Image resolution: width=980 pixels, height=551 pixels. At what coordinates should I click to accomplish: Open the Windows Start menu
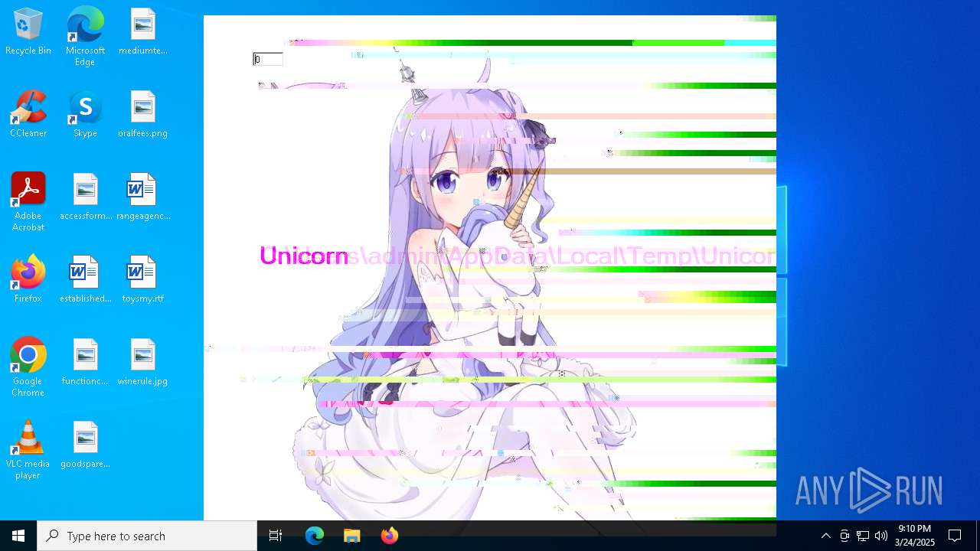[x=18, y=536]
